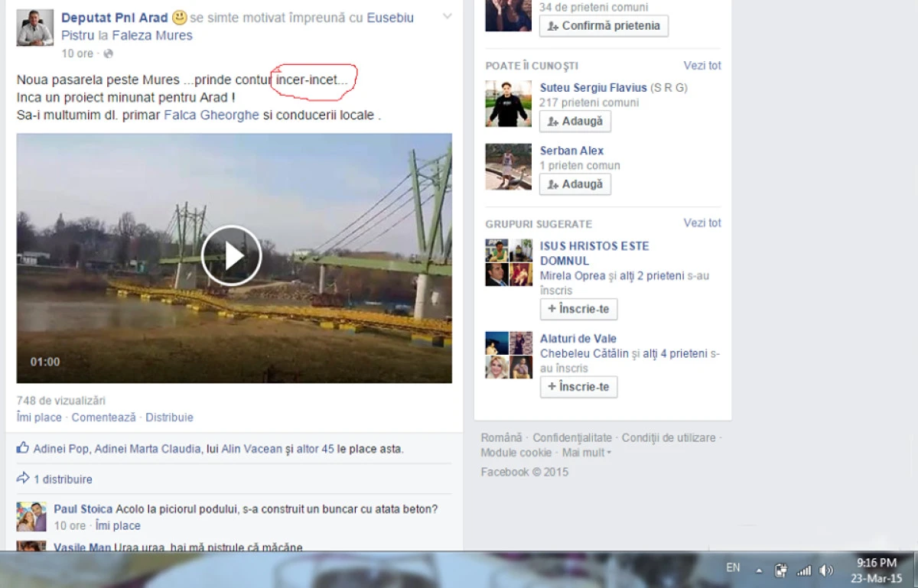Open Vasile Man profile name
918x588 pixels.
(83, 547)
